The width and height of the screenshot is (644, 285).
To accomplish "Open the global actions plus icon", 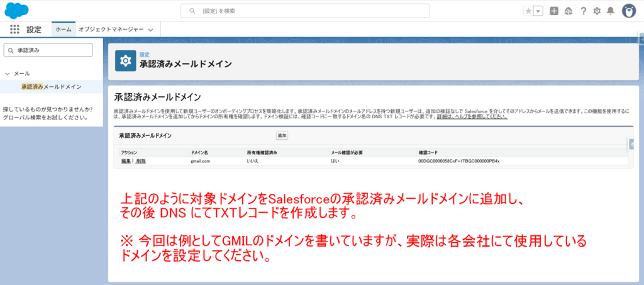I will pos(554,11).
